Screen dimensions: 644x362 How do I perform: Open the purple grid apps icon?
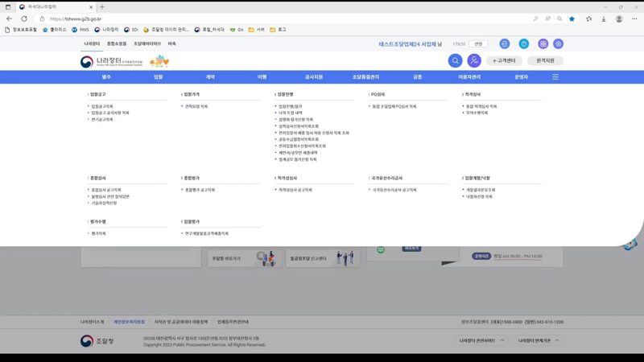pyautogui.click(x=543, y=44)
